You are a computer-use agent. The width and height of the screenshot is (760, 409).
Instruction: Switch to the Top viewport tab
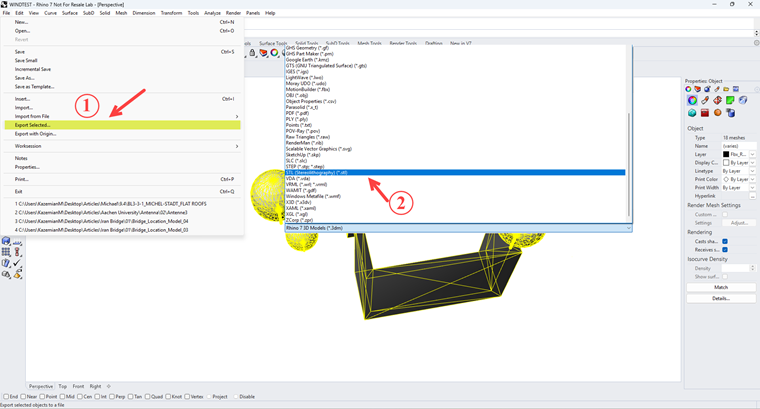(x=63, y=386)
